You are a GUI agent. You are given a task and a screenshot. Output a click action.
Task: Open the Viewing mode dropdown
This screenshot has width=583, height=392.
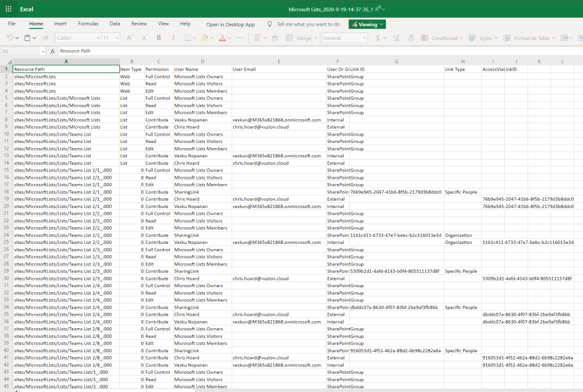[x=367, y=24]
